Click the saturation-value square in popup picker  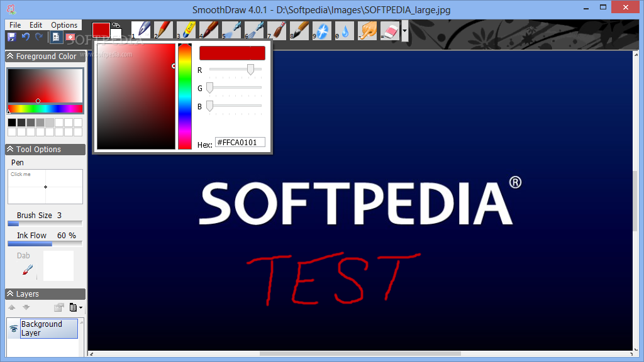point(136,96)
